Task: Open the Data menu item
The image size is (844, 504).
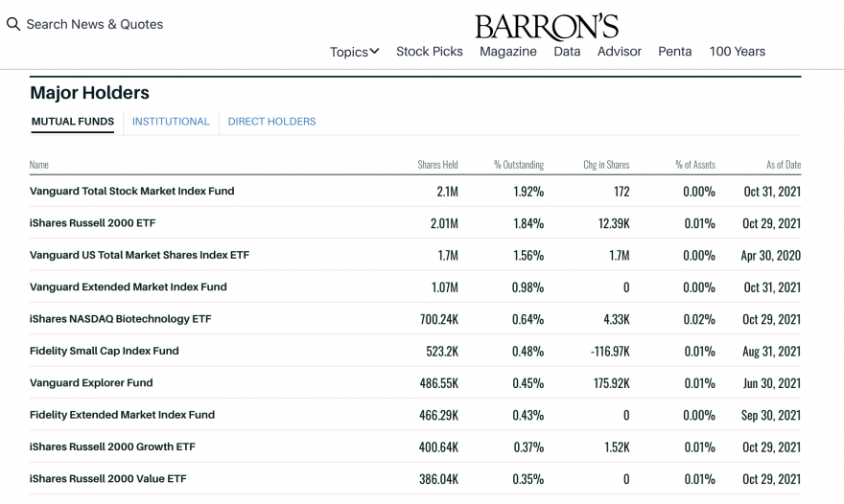Action: [x=567, y=51]
